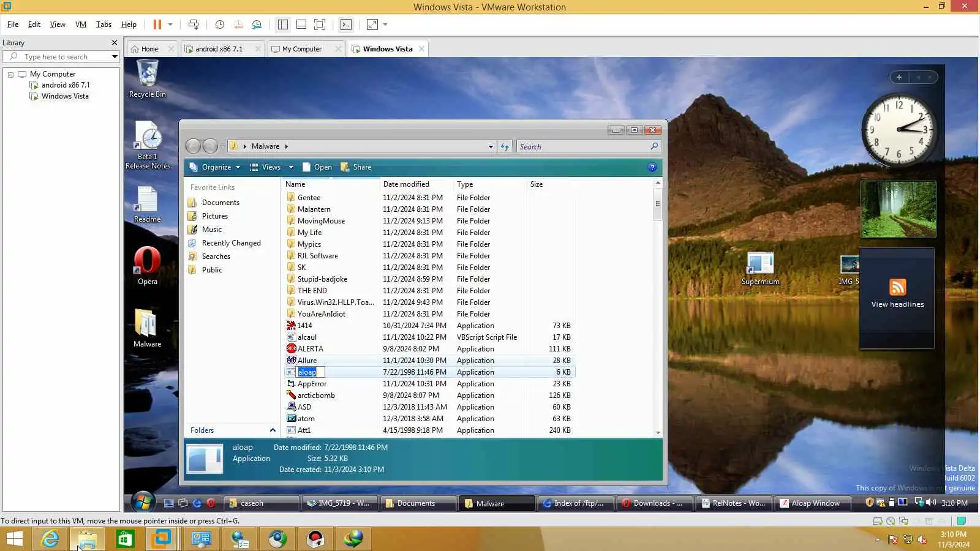Open the VM menu
This screenshot has height=551, width=980.
(x=81, y=24)
